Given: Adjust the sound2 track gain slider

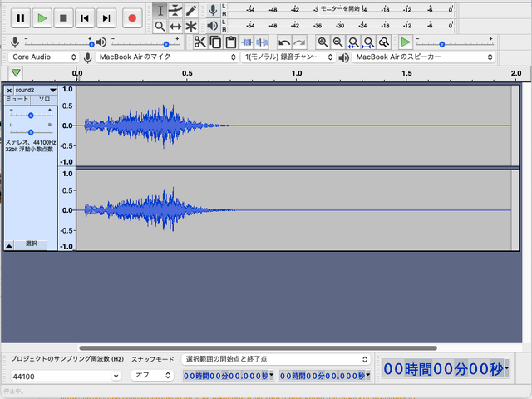Looking at the screenshot, I should tap(31, 115).
